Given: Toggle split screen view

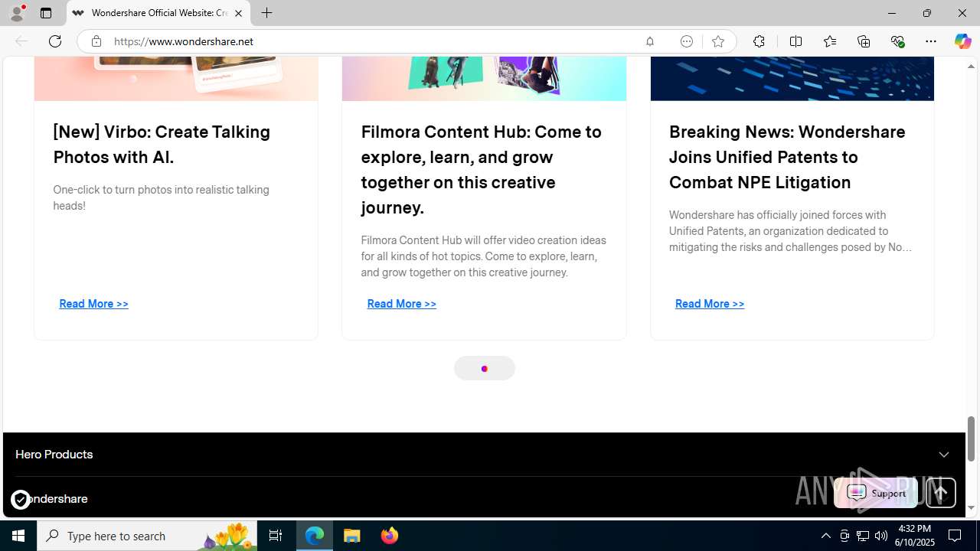Looking at the screenshot, I should pos(795,41).
